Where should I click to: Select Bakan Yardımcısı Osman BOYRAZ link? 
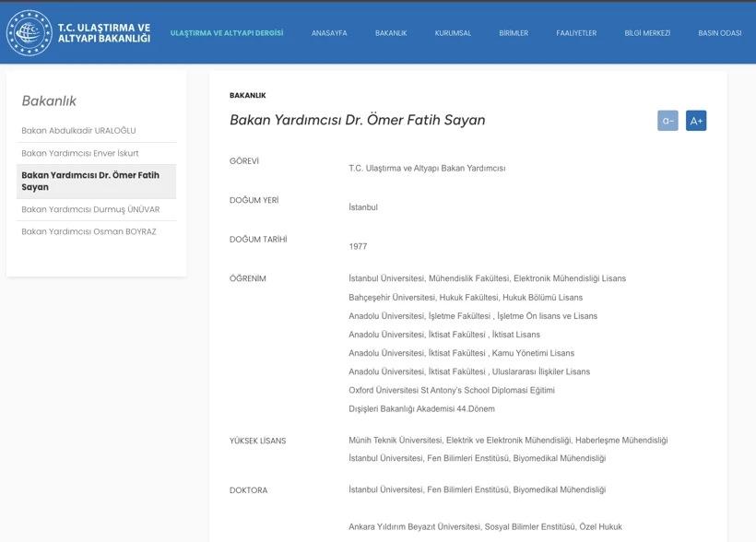tap(89, 232)
